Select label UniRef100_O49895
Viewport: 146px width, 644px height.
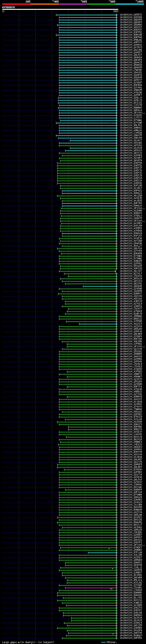pos(131,292)
